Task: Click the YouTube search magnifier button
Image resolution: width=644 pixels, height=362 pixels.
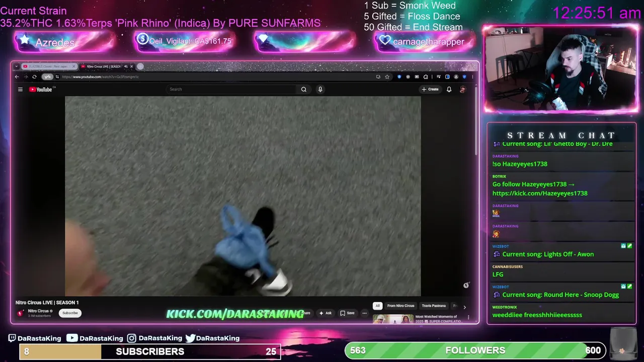Action: [303, 89]
